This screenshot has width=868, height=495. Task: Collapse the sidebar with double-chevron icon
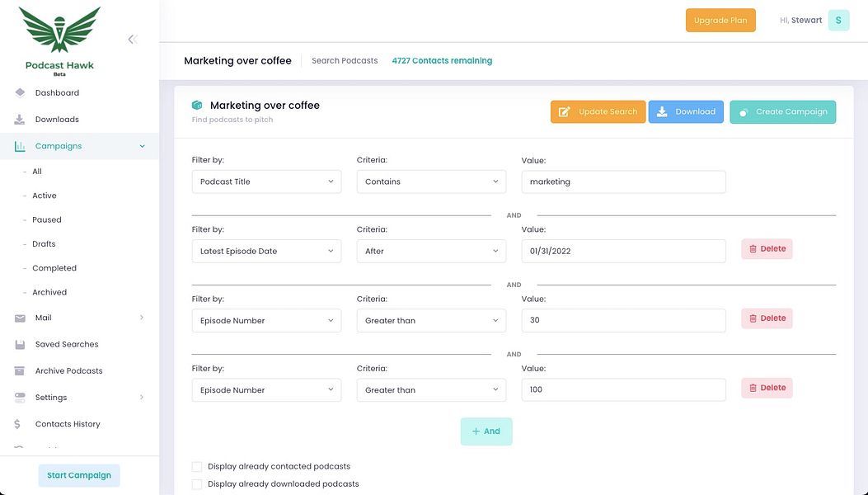click(133, 39)
